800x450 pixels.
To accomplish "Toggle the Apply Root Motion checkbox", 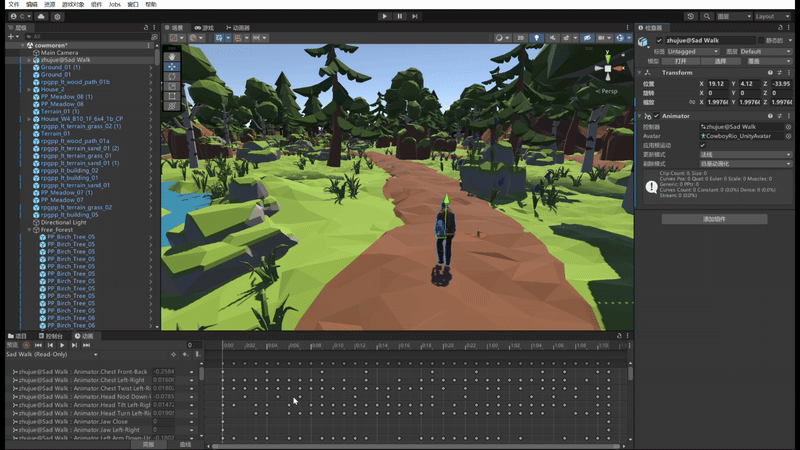I will click(703, 145).
